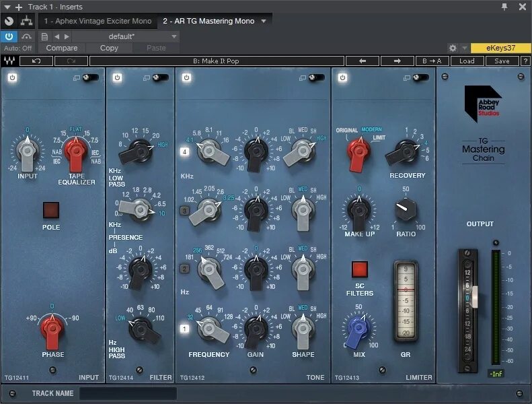This screenshot has width=532, height=404.
Task: Switch to Aphex Vintage Exciter Mono tab
Action: coord(98,21)
